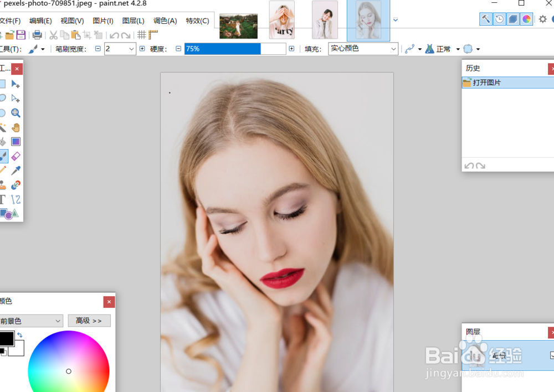Open the 正常 blend mode dropdown
The height and width of the screenshot is (392, 554).
(458, 49)
